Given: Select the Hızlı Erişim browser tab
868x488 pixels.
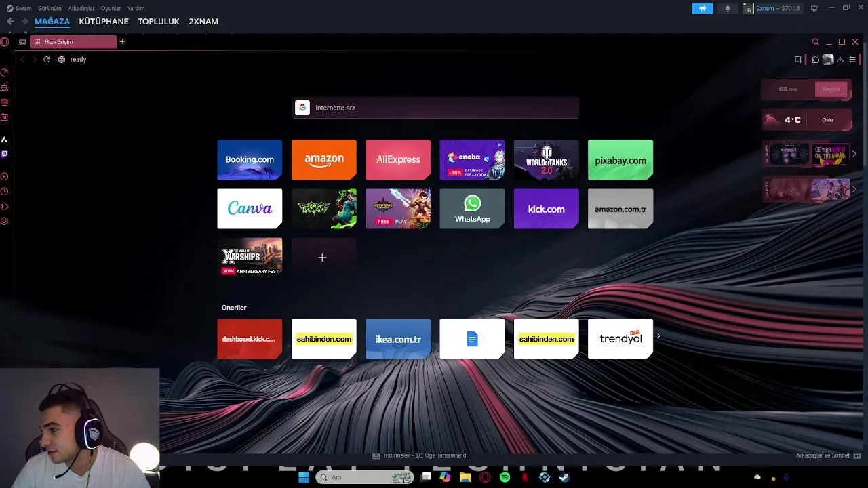Looking at the screenshot, I should [x=73, y=42].
